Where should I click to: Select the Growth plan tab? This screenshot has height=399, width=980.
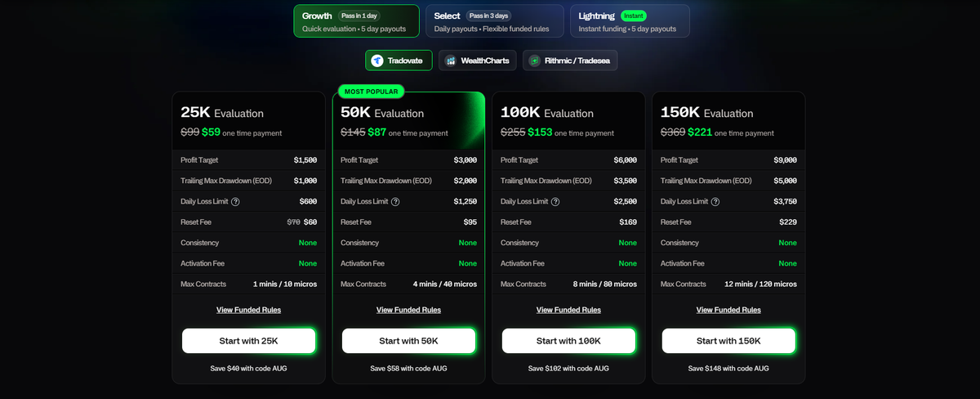(357, 21)
